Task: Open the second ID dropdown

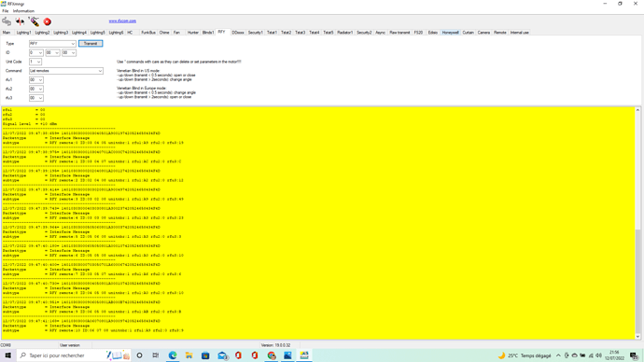Action: [52, 52]
